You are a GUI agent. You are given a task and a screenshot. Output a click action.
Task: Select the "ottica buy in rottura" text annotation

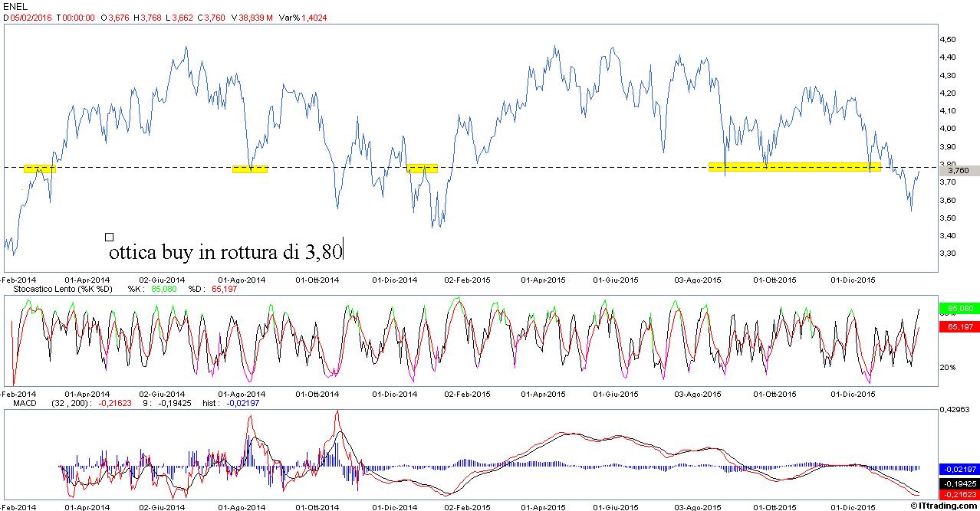pyautogui.click(x=226, y=251)
